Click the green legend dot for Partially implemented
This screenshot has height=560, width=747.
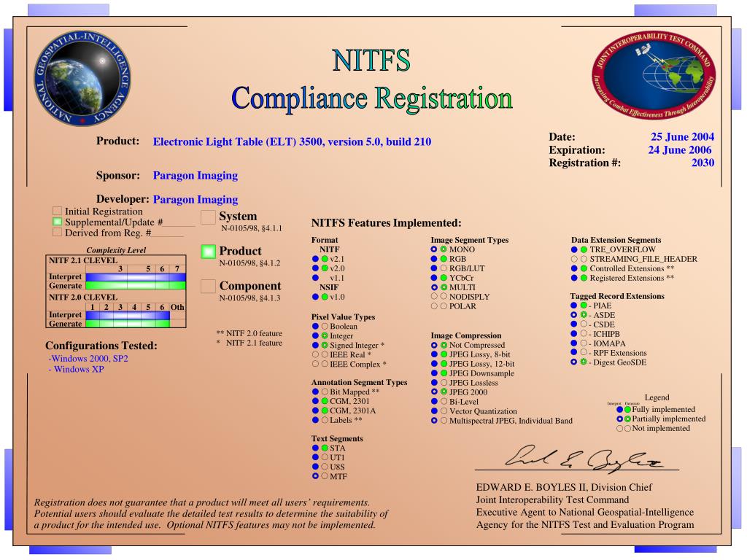[x=628, y=419]
